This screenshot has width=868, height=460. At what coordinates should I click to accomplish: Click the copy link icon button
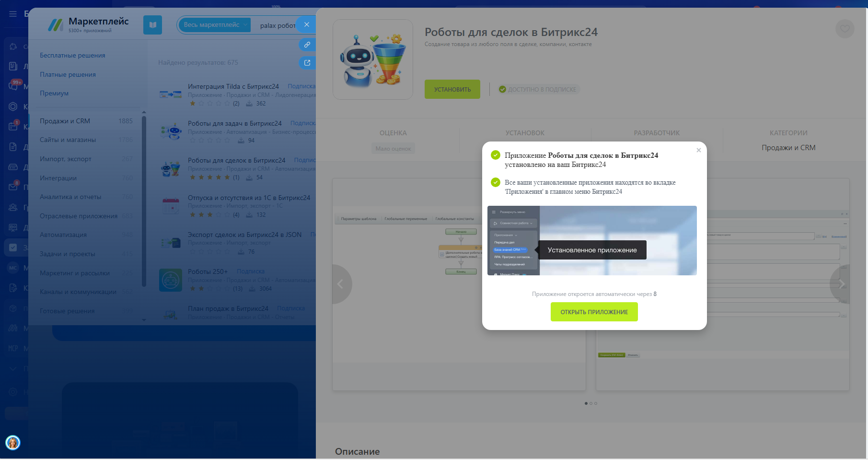tap(307, 45)
